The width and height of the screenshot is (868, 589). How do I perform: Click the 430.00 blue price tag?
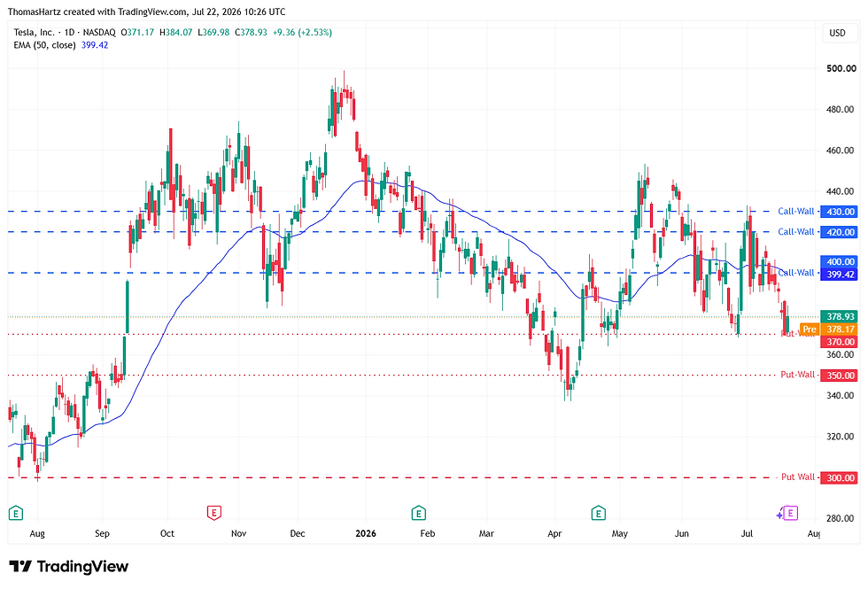coord(840,212)
